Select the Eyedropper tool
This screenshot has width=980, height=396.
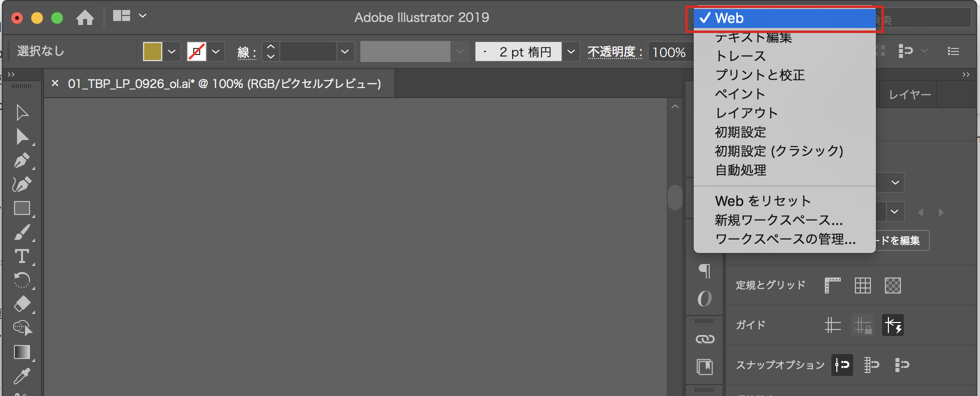coord(22,376)
